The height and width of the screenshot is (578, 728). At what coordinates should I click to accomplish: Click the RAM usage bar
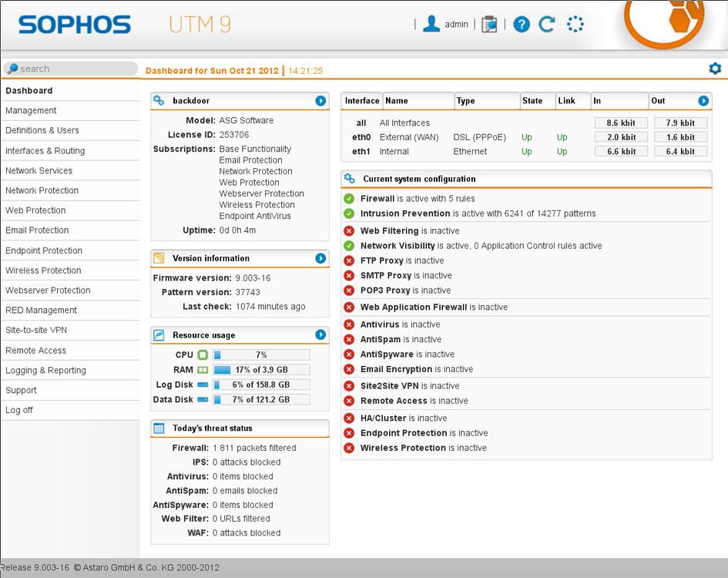[261, 370]
